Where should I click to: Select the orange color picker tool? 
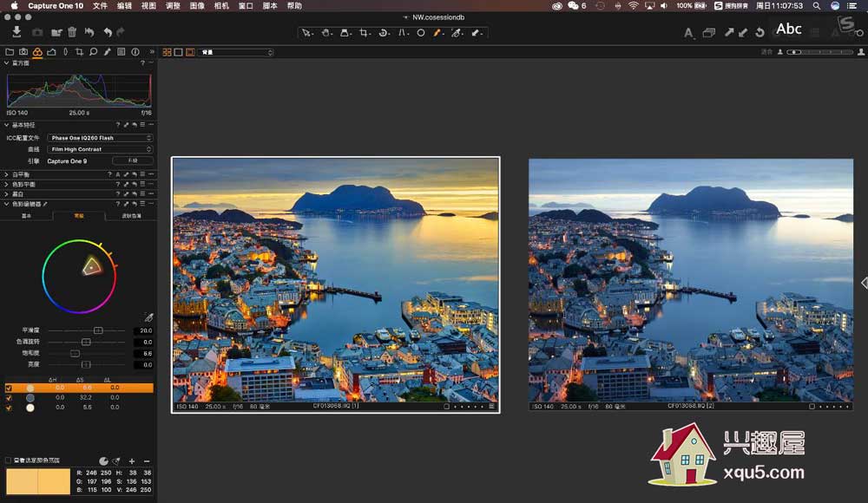(437, 33)
